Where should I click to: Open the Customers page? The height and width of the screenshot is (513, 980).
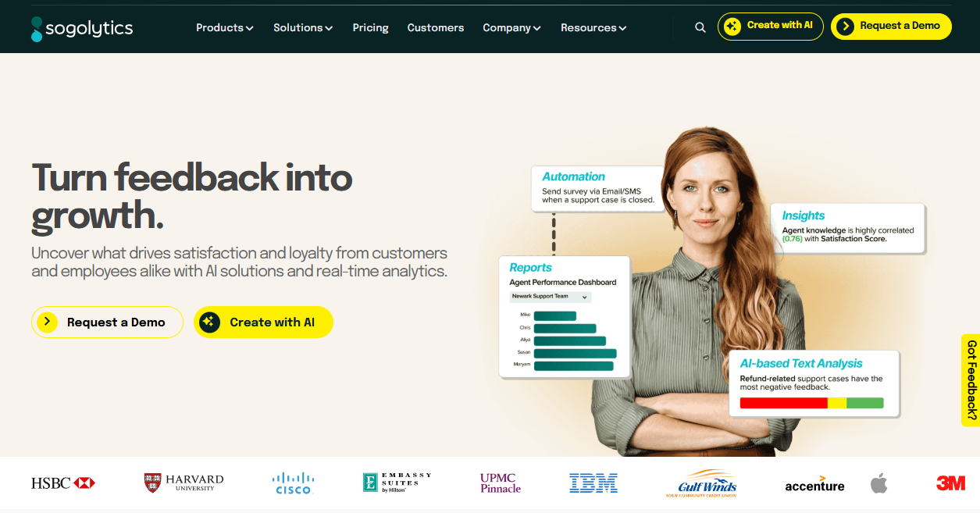[x=436, y=27]
